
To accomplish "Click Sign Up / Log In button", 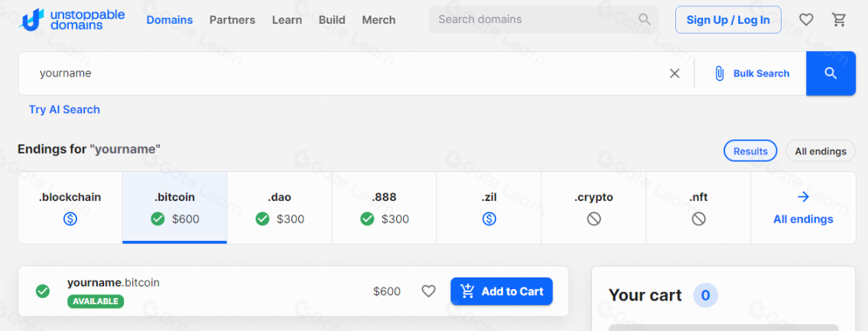I will [728, 20].
